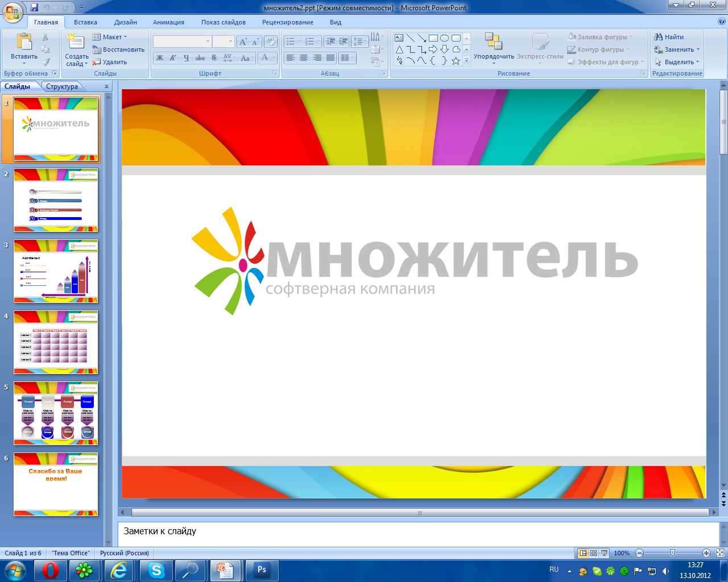Open the Дизайн ribbon tab
Viewport: 728px width, 582px height.
[125, 22]
